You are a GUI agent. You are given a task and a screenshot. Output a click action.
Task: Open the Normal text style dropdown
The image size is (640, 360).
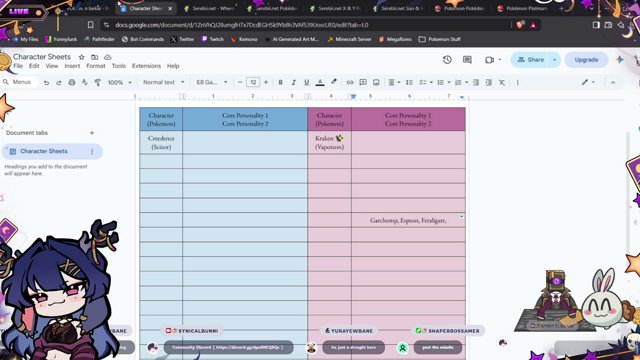pyautogui.click(x=163, y=82)
